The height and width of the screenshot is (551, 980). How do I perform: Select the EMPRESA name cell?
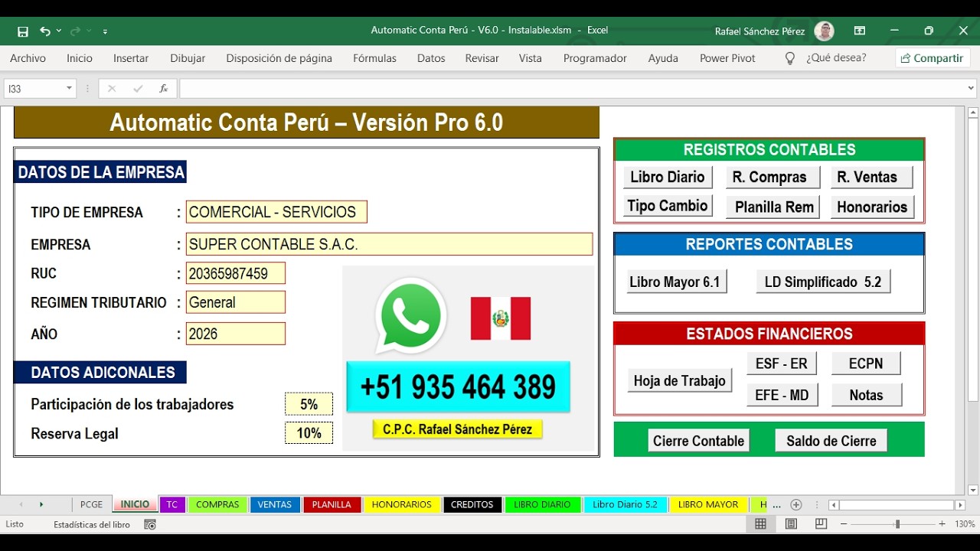pyautogui.click(x=389, y=244)
